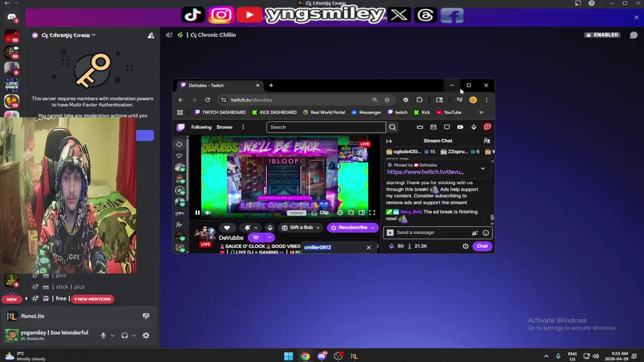Collapse Stream Chat with arrow icon

[389, 141]
